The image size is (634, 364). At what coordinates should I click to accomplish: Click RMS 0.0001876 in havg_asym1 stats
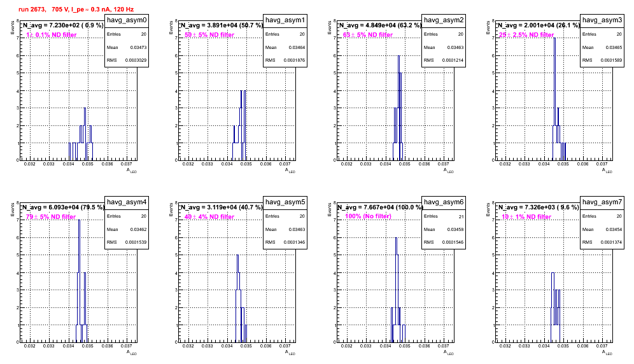(x=285, y=60)
